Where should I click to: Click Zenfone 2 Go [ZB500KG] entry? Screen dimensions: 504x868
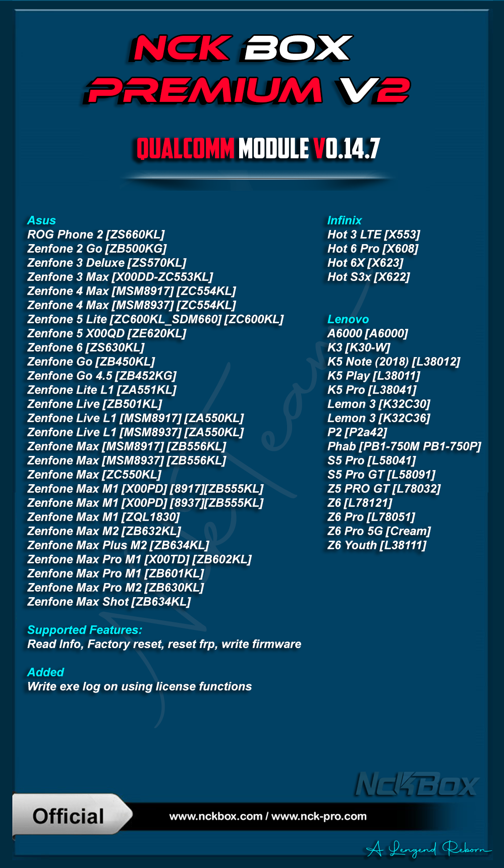[97, 249]
